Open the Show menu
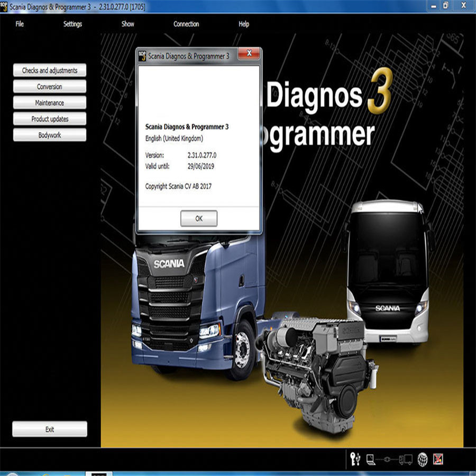This screenshot has width=476, height=476. click(x=128, y=24)
